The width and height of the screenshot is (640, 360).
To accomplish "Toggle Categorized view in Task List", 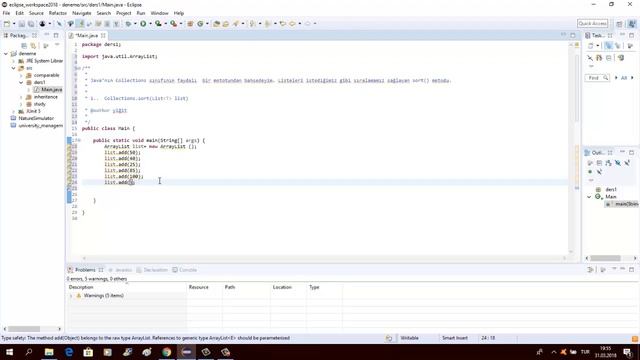I will coord(609,46).
